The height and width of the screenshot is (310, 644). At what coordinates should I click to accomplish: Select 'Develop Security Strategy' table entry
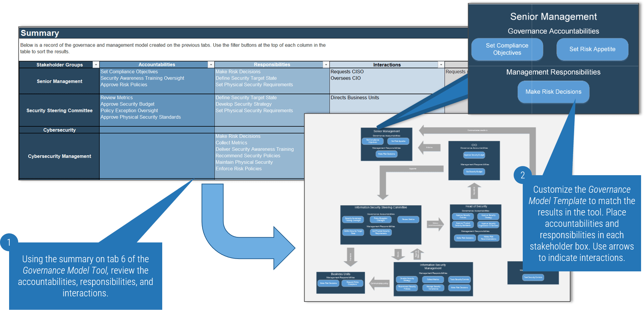click(x=243, y=104)
